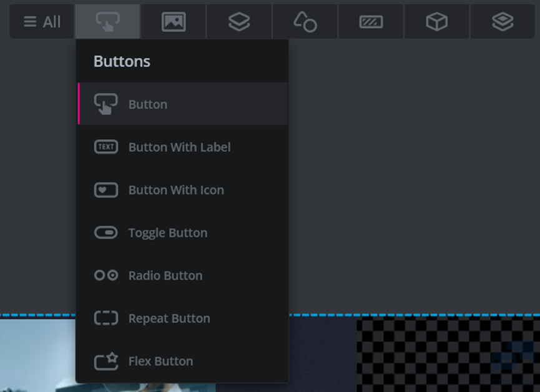Open the Images category icon

coord(174,22)
